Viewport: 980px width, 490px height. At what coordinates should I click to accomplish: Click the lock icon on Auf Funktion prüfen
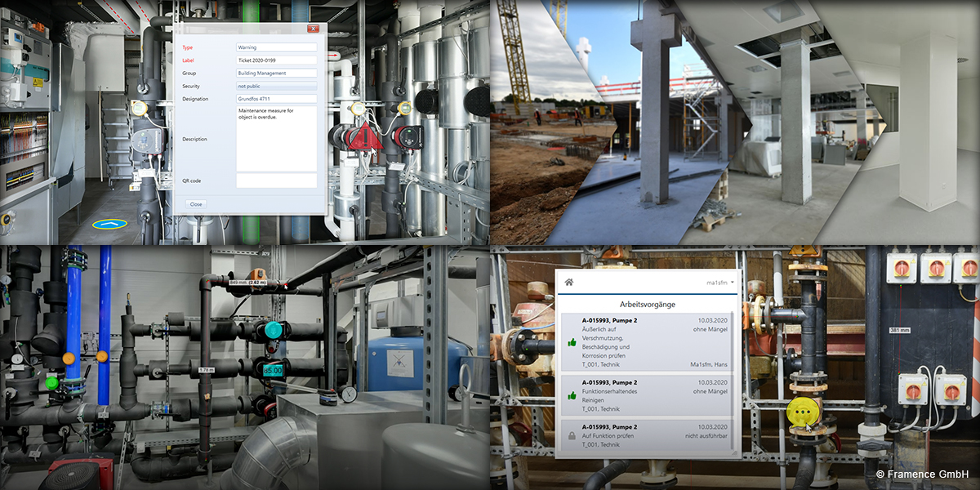[x=572, y=437]
